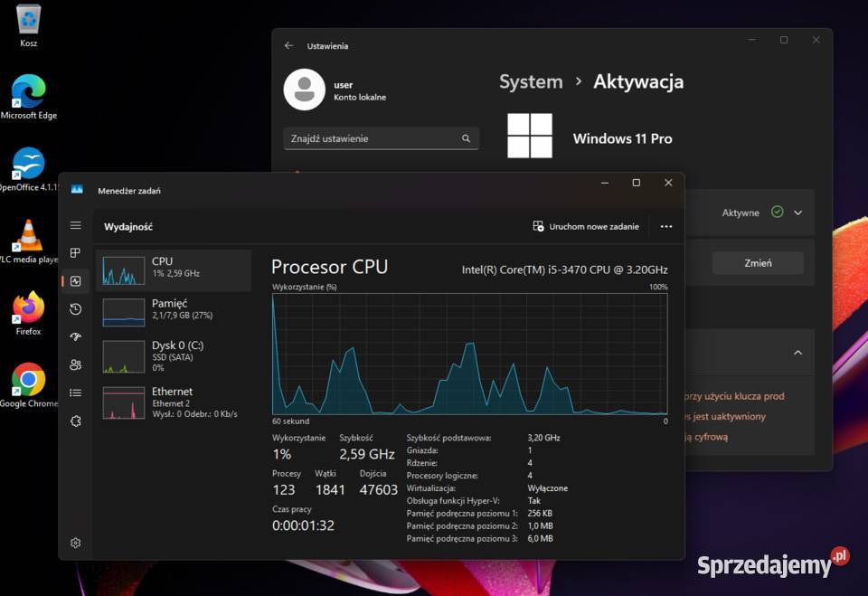
Task: Click the search magnifier icon in Settings
Action: 467,138
